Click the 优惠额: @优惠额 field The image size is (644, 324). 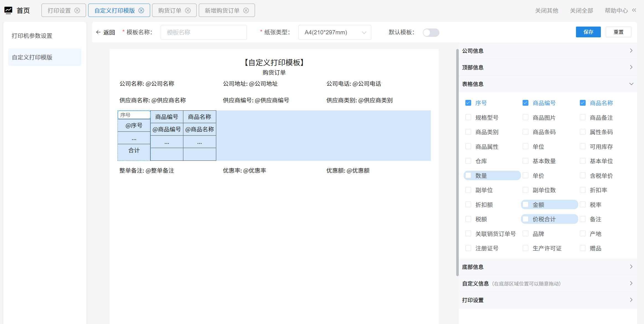point(348,171)
